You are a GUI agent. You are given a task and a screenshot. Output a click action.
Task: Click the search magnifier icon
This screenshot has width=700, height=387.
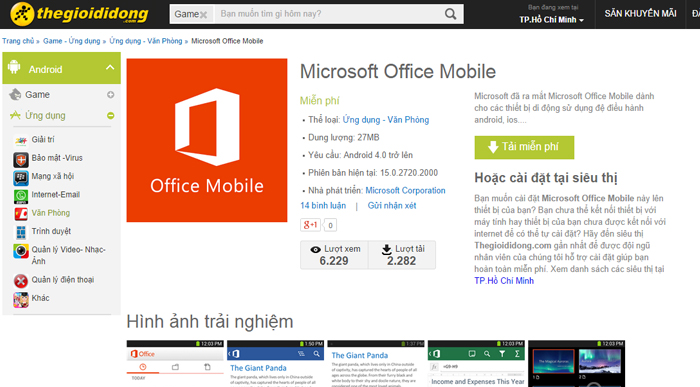(x=450, y=14)
